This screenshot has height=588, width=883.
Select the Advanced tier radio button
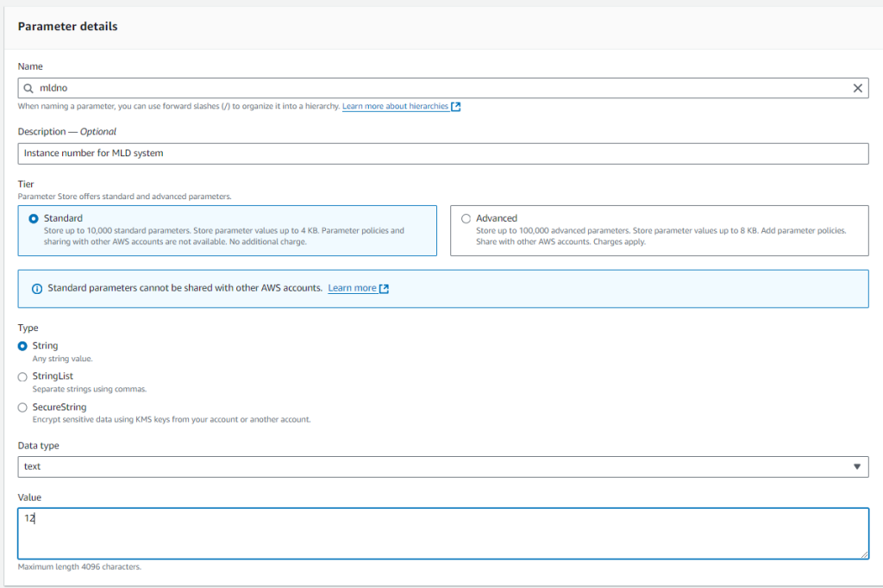click(467, 218)
